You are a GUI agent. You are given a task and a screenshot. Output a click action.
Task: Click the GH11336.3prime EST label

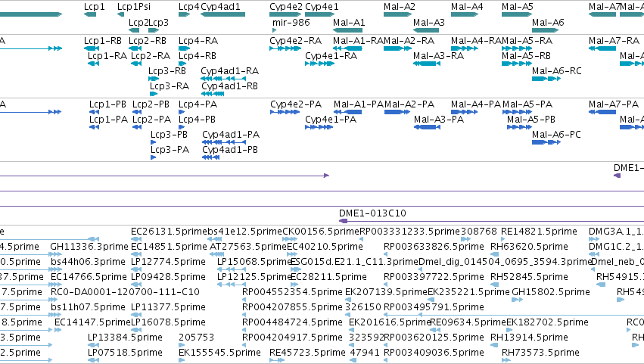pyautogui.click(x=89, y=247)
